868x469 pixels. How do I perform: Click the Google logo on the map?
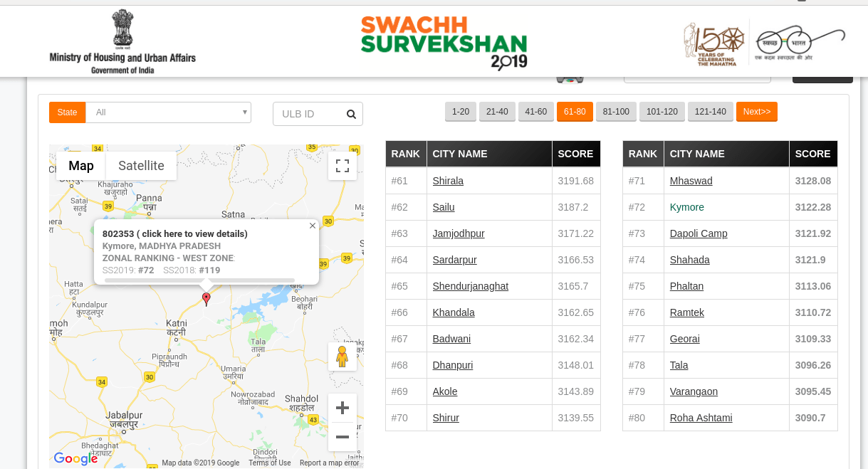(x=75, y=458)
